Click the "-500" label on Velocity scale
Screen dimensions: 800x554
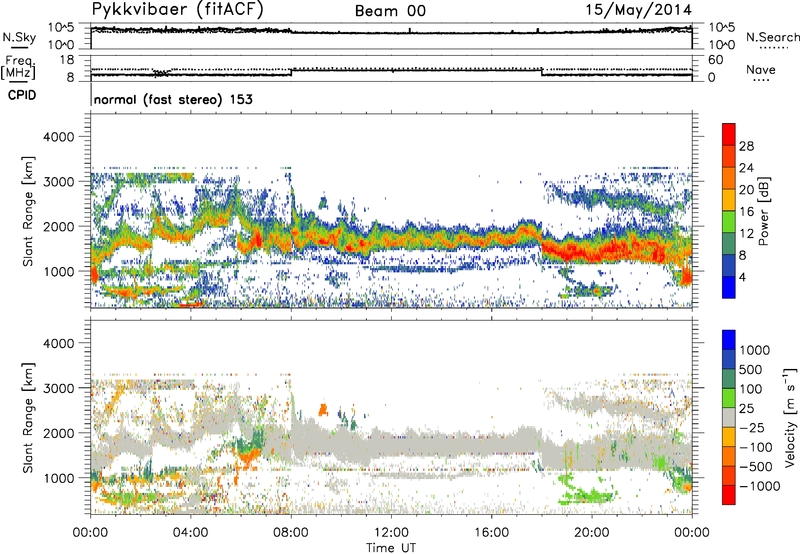756,466
